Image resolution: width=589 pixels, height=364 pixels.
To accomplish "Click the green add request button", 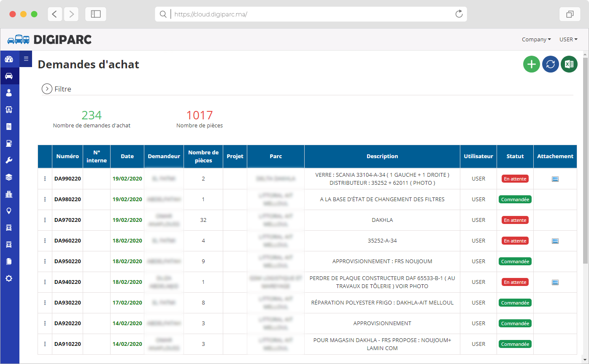I will click(531, 64).
